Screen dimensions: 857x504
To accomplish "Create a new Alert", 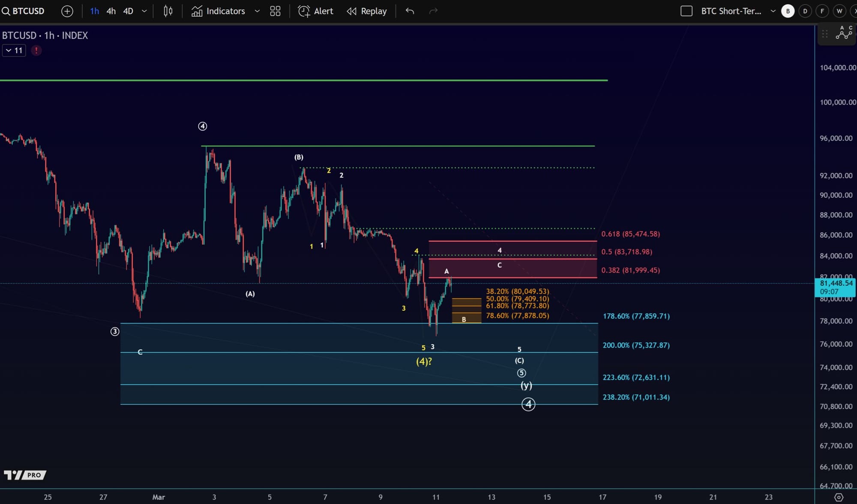I will tap(316, 11).
